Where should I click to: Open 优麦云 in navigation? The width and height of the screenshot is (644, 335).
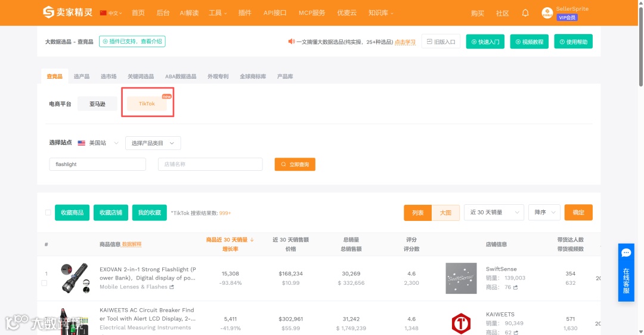pyautogui.click(x=346, y=13)
